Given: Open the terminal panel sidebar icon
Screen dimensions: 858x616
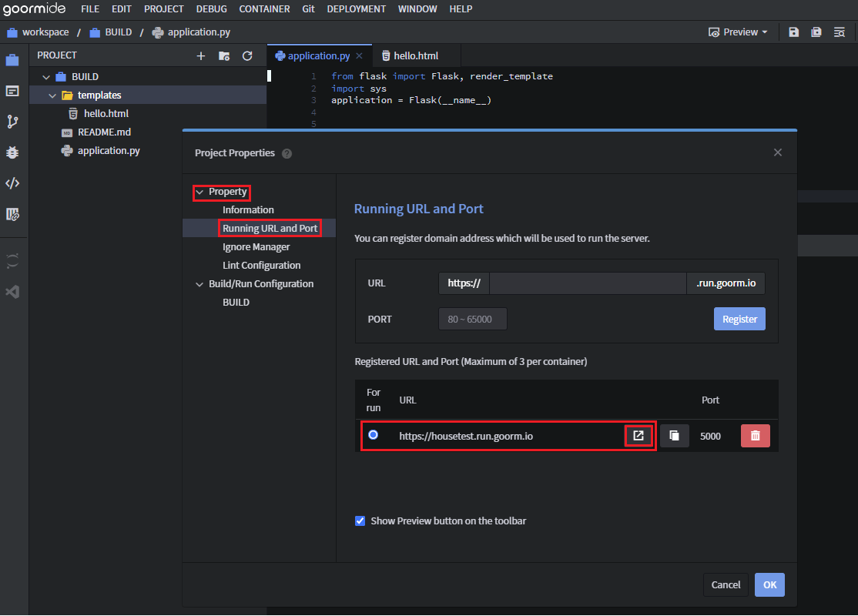Looking at the screenshot, I should click(12, 91).
